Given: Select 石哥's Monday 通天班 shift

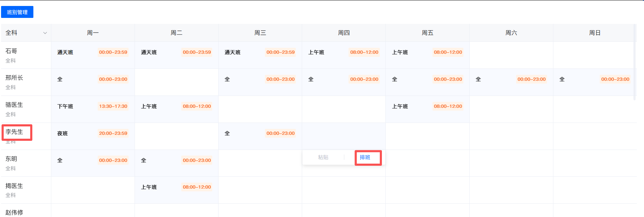Looking at the screenshot, I should pos(93,52).
